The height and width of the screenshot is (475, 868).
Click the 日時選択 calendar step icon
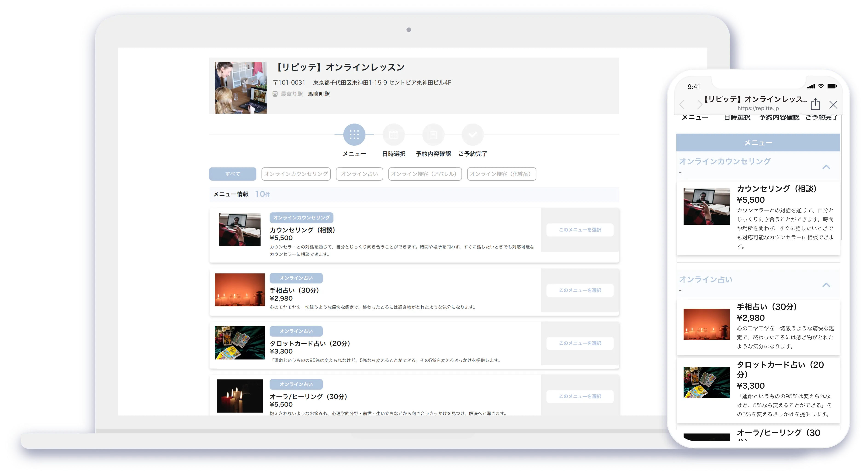pos(394,135)
